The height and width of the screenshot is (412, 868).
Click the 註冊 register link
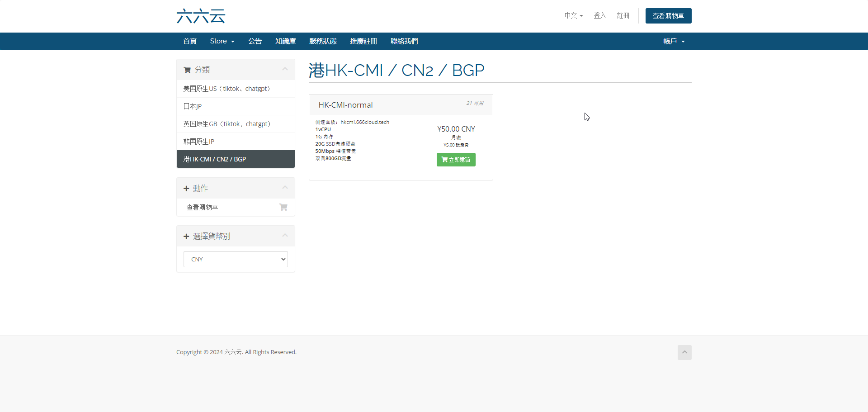623,16
